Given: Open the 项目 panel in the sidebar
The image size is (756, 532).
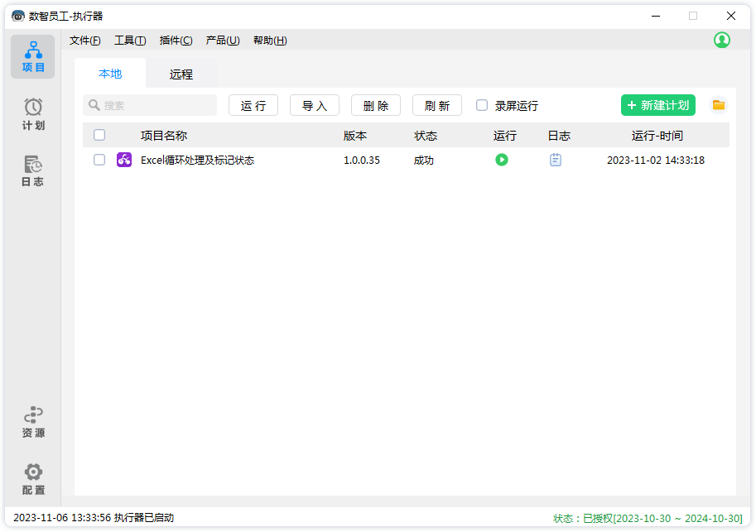Looking at the screenshot, I should click(32, 56).
